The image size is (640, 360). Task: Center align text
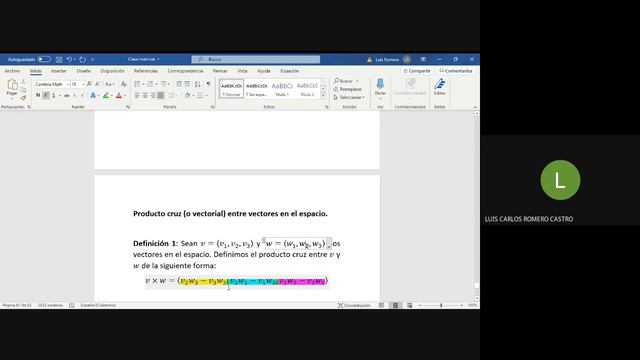(x=145, y=96)
